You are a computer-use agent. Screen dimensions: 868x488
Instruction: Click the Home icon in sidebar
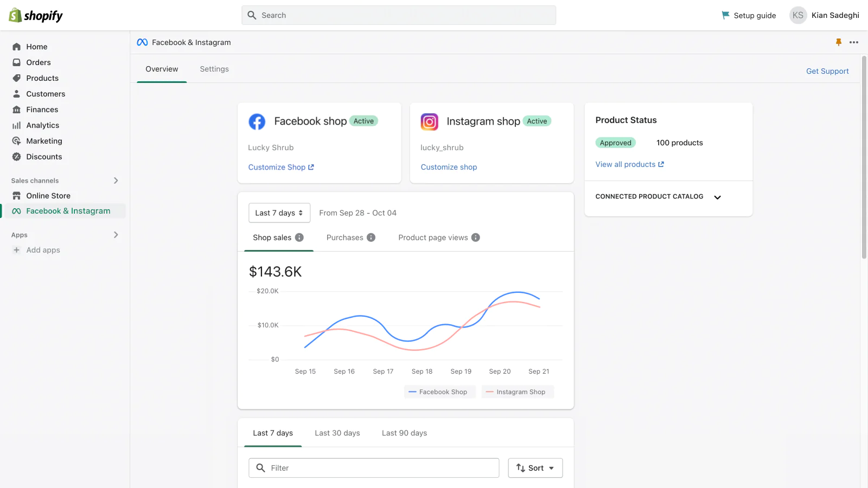pyautogui.click(x=17, y=47)
